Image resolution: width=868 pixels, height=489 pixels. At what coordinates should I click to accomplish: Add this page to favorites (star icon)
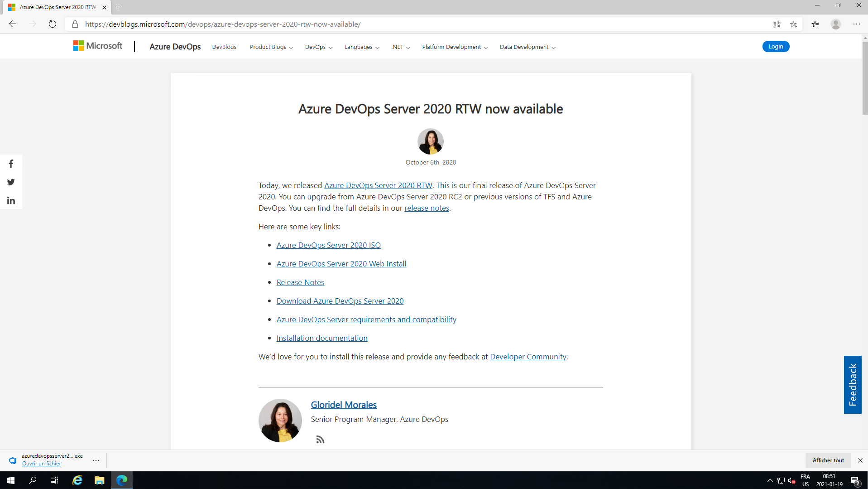[793, 24]
